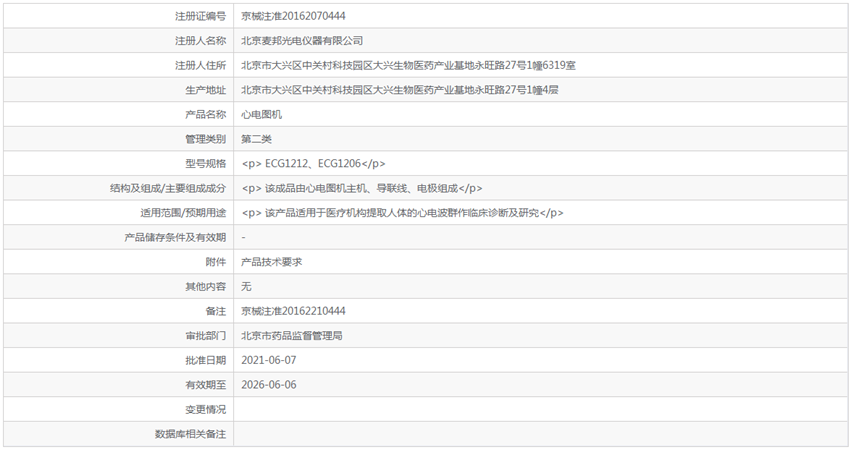Select product name 心电图机
Image resolution: width=850 pixels, height=449 pixels.
(x=261, y=114)
